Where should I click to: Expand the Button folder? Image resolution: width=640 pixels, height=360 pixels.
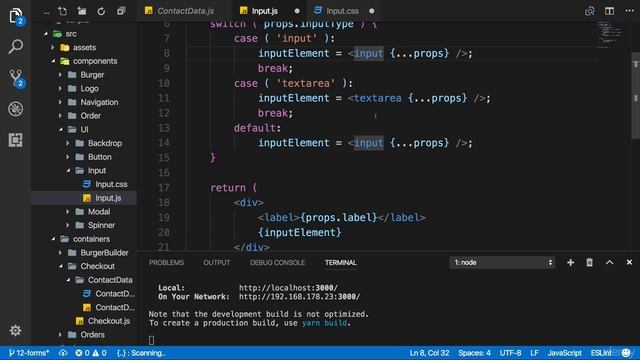click(x=100, y=157)
